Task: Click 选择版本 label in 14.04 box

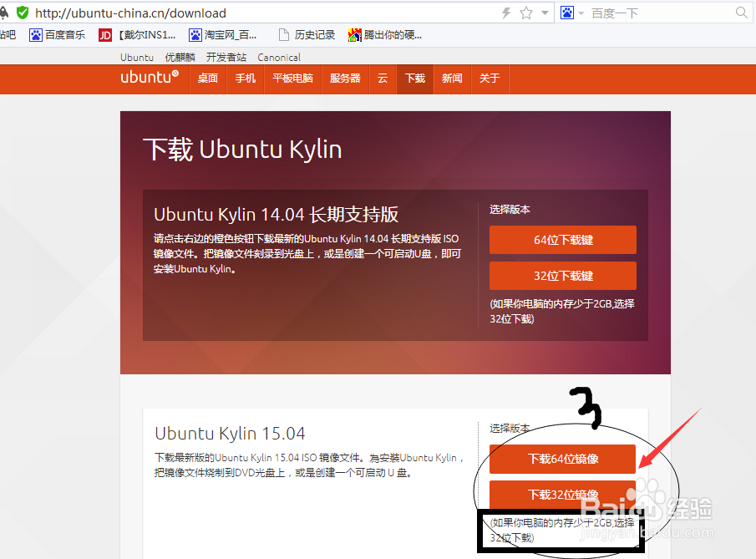Action: click(x=510, y=210)
